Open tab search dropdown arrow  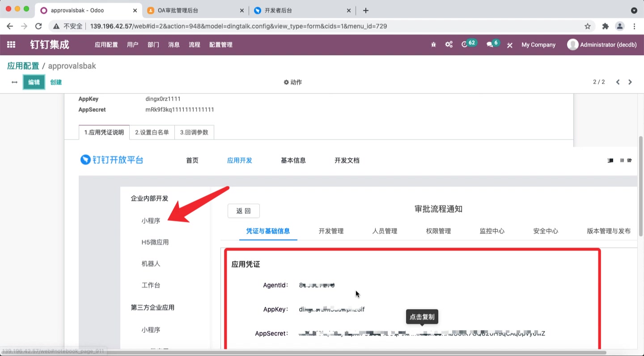click(634, 10)
